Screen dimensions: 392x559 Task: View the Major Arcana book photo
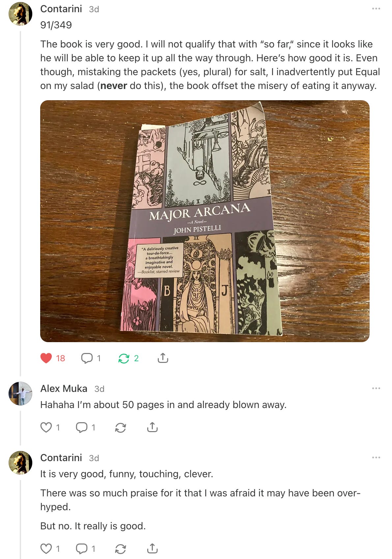point(205,221)
